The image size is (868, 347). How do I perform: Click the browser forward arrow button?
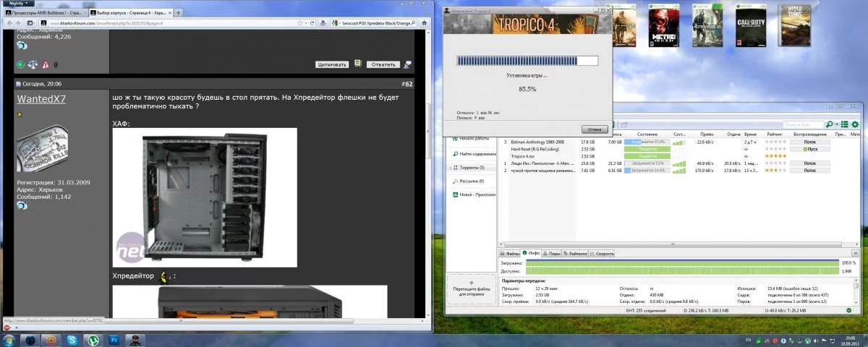pos(19,22)
